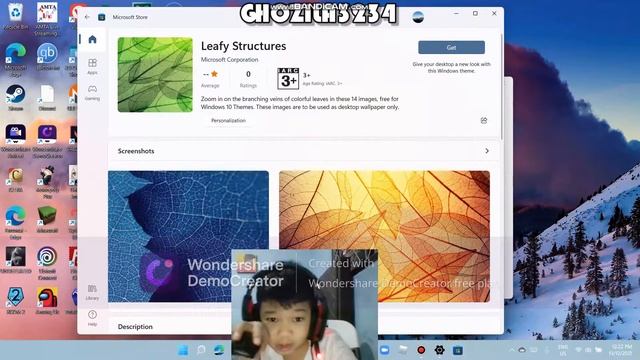Open the Minecraft grass block shortcut
Screen dimensions: 640x360
point(47,220)
